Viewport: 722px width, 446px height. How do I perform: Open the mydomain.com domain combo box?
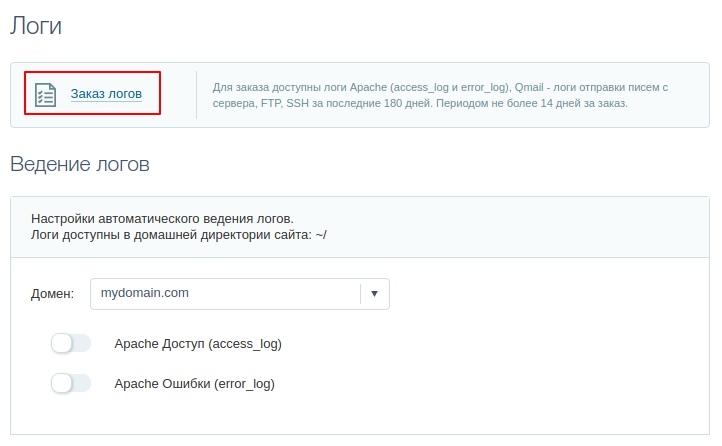(225, 294)
